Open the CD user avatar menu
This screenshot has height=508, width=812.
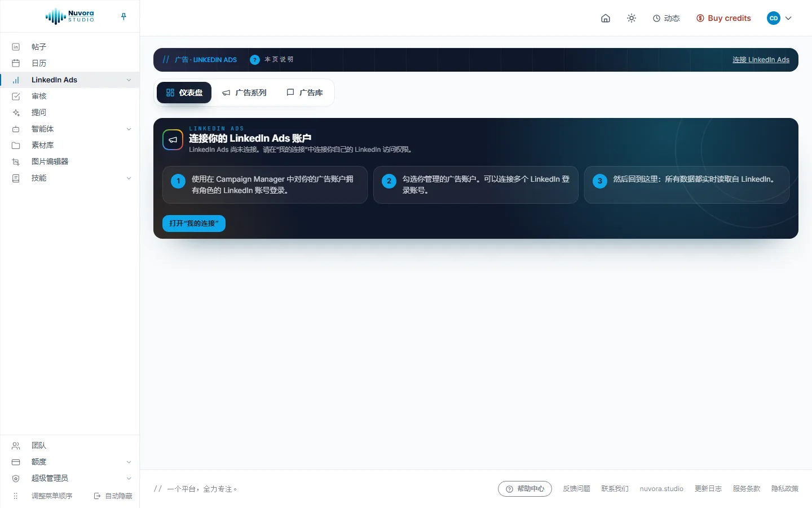pyautogui.click(x=774, y=18)
